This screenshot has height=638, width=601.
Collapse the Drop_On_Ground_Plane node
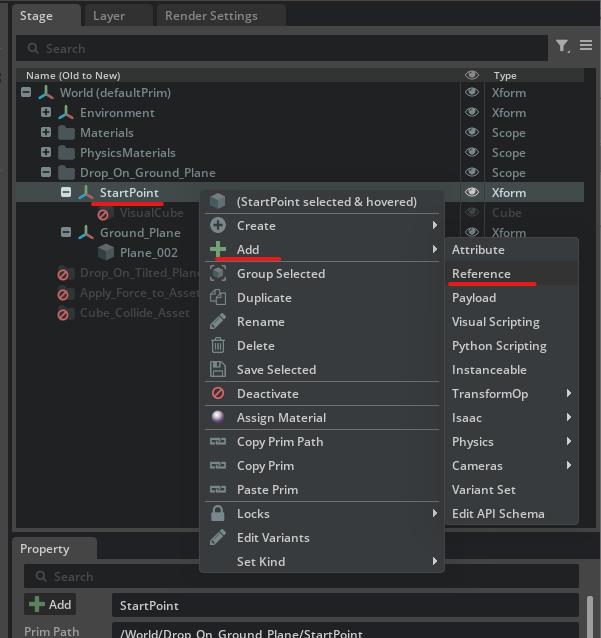[x=46, y=173]
